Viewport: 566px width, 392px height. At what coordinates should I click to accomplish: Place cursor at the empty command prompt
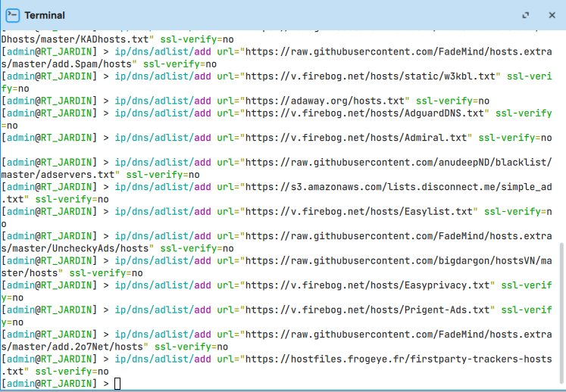tap(117, 384)
